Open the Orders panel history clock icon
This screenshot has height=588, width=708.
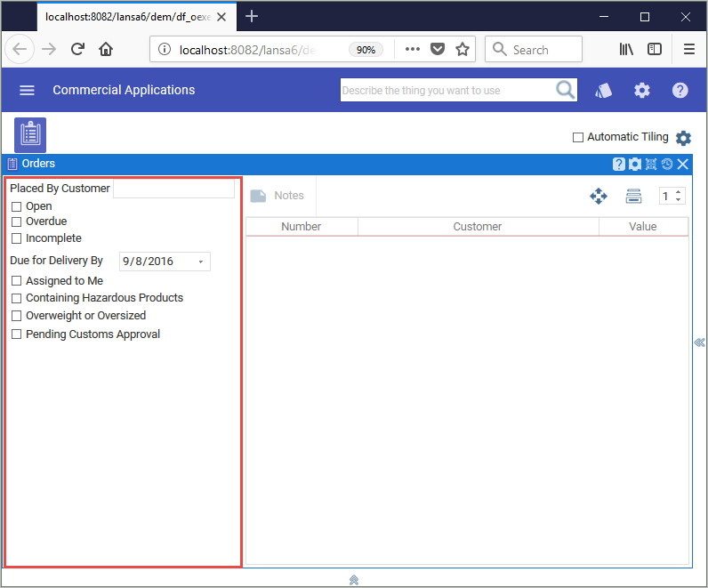pyautogui.click(x=667, y=164)
